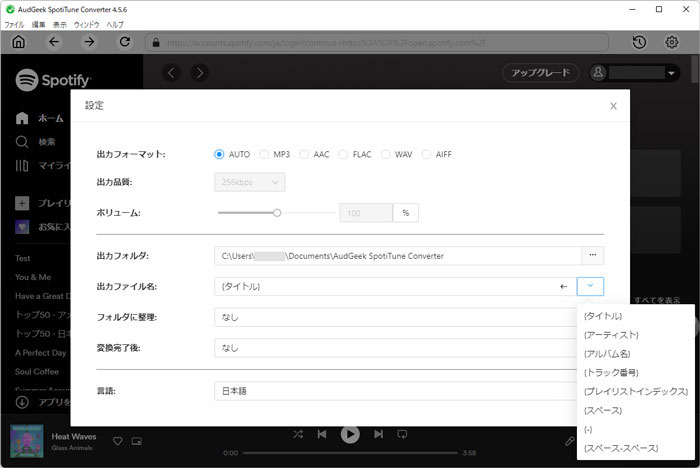Click the create playlist plus icon
The height and width of the screenshot is (468, 700).
click(22, 203)
